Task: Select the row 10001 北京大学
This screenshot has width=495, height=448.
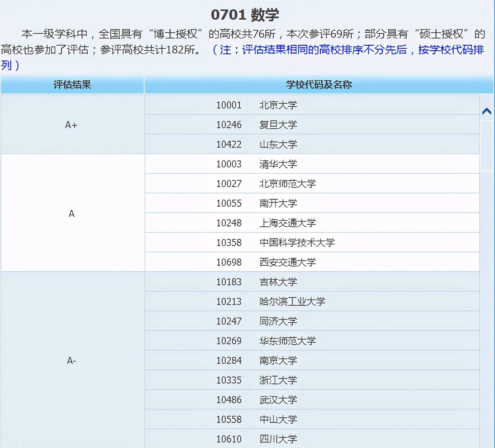Action: point(312,105)
